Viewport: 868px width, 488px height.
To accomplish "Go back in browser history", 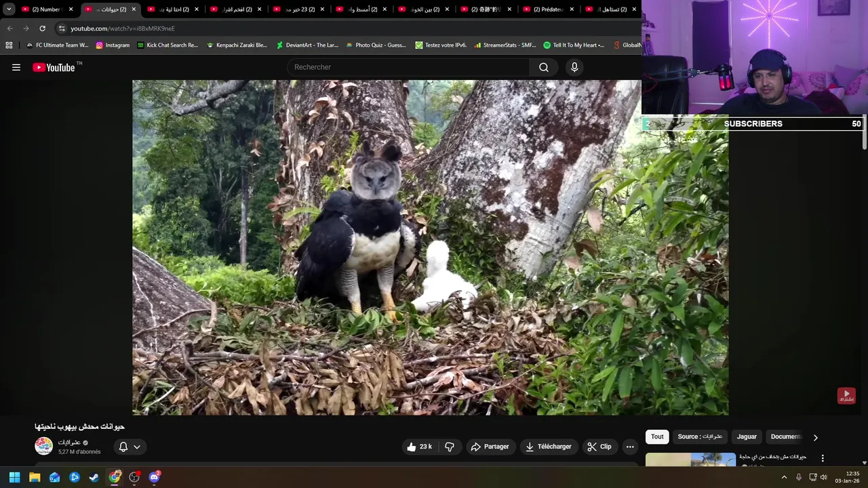I will (x=9, y=28).
